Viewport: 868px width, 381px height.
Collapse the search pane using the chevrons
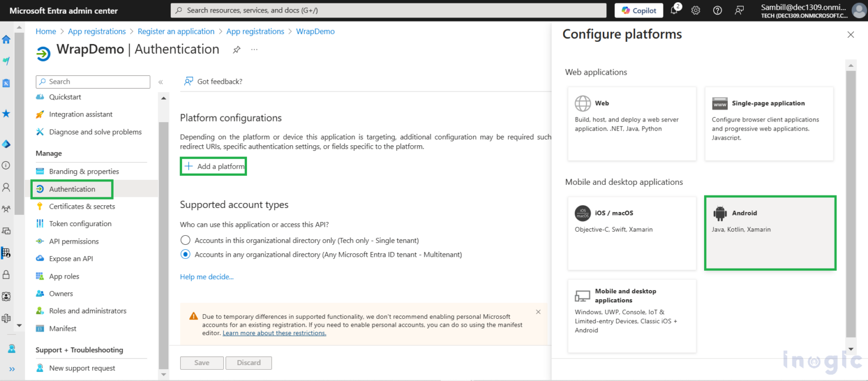pyautogui.click(x=160, y=81)
